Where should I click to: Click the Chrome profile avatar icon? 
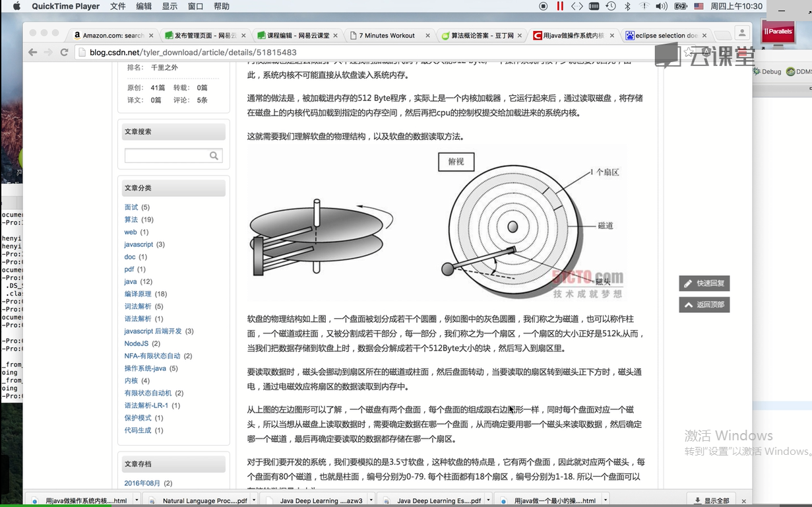(x=741, y=33)
